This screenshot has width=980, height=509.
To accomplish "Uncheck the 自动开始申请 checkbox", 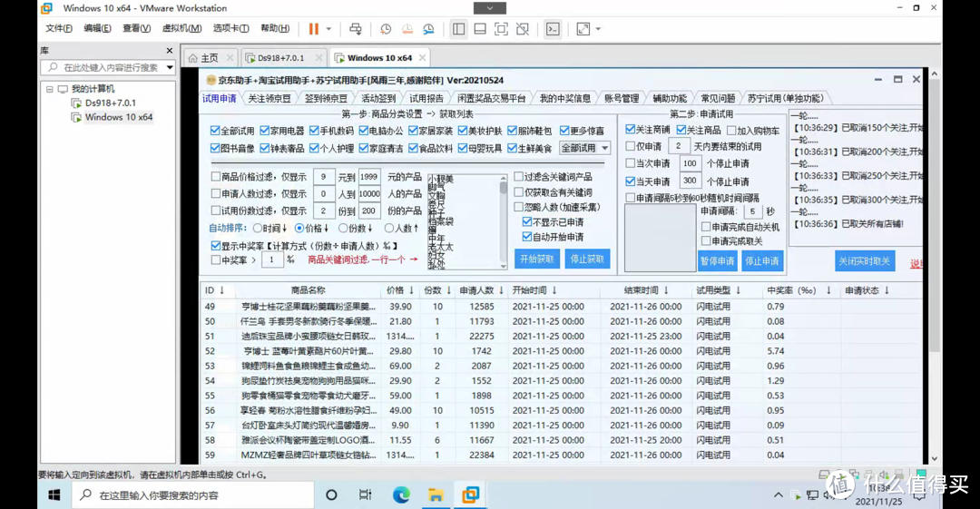I will (527, 237).
